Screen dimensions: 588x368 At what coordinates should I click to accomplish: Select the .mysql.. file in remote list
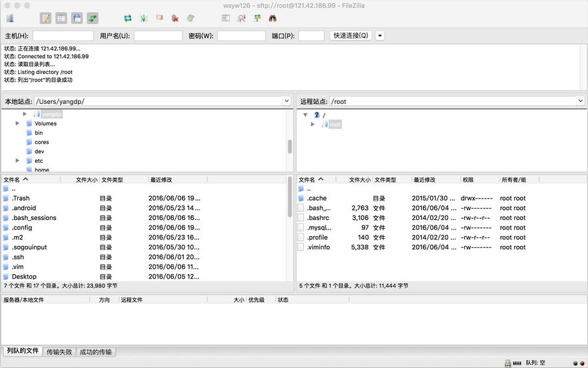[319, 227]
